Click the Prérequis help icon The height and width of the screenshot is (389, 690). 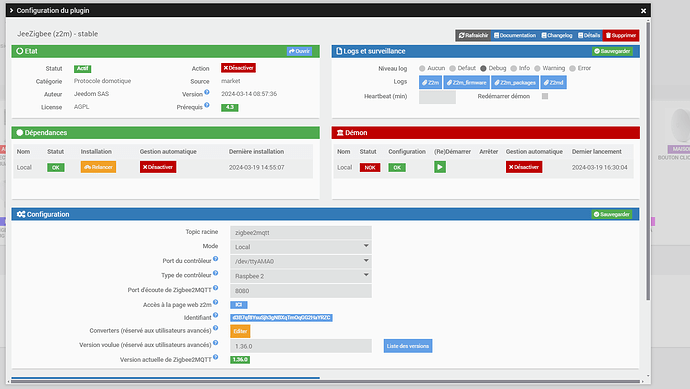pos(207,105)
